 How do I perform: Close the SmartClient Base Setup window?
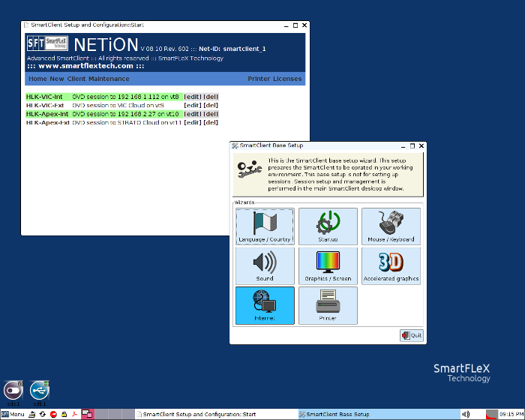pyautogui.click(x=421, y=145)
